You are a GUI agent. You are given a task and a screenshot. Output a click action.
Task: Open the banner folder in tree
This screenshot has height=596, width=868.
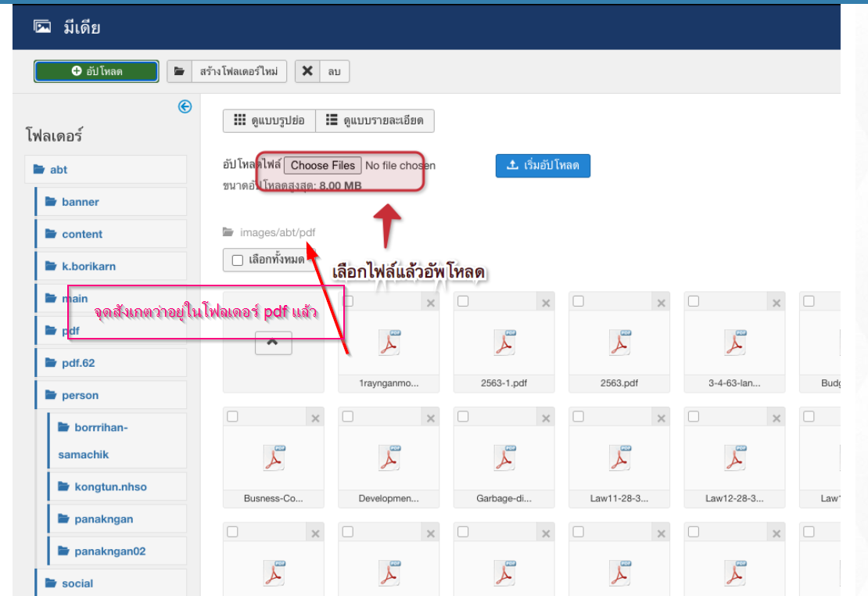pos(80,202)
